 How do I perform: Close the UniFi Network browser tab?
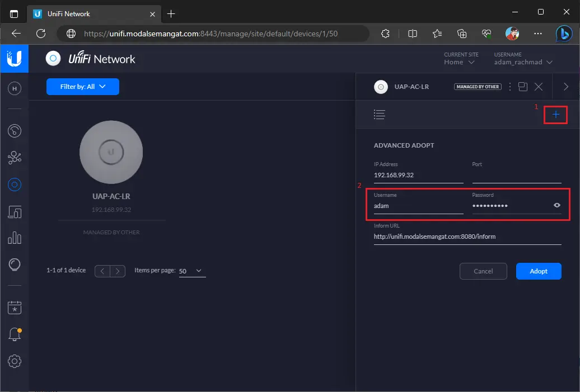point(152,14)
